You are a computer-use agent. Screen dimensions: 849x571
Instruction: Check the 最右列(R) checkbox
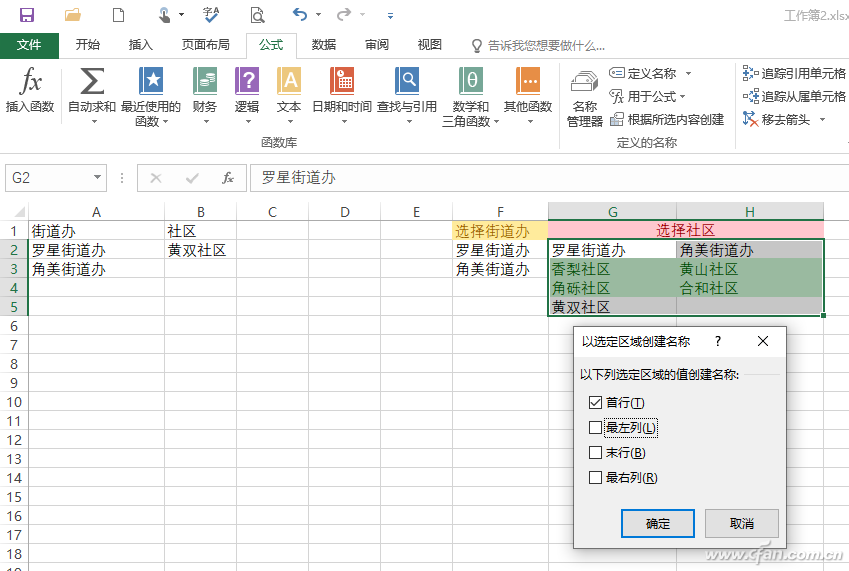click(595, 477)
